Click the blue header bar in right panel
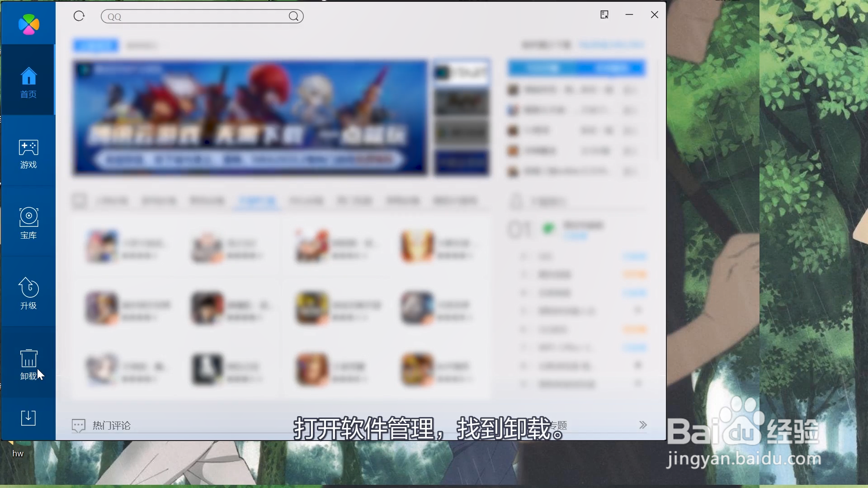This screenshot has height=488, width=868. coord(576,68)
